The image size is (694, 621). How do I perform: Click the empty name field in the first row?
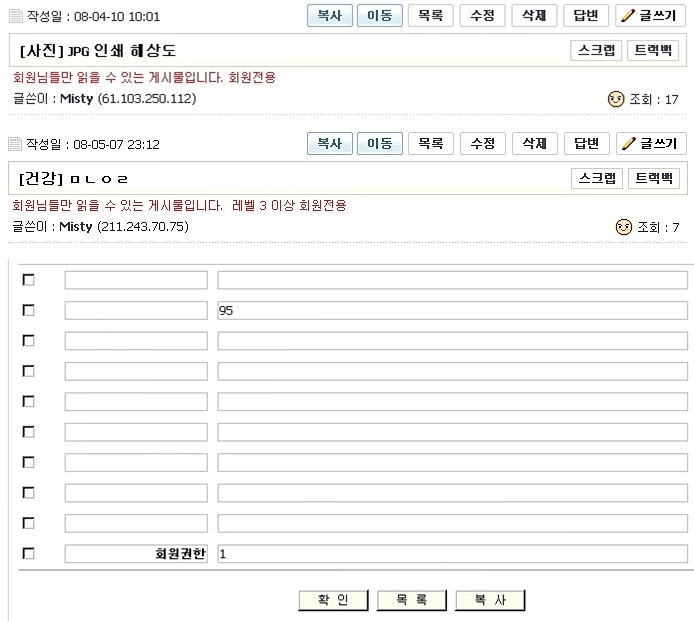click(x=136, y=280)
